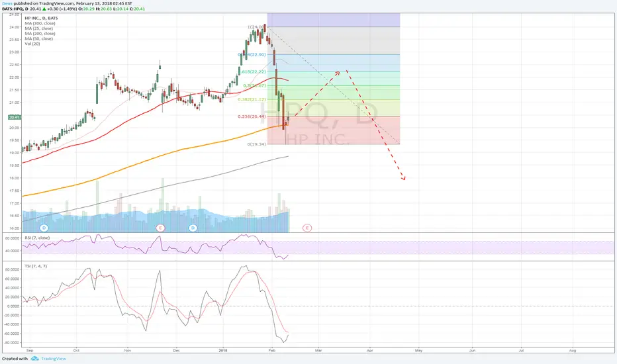Image resolution: width=617 pixels, height=364 pixels.
Task: Click the '18.00' price axis label
Action: pyautogui.click(x=15, y=178)
